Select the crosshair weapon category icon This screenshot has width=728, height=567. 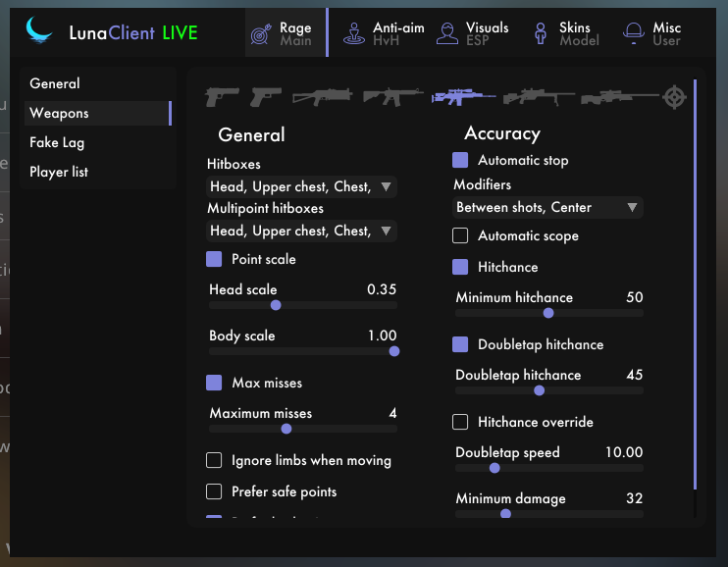click(x=674, y=97)
